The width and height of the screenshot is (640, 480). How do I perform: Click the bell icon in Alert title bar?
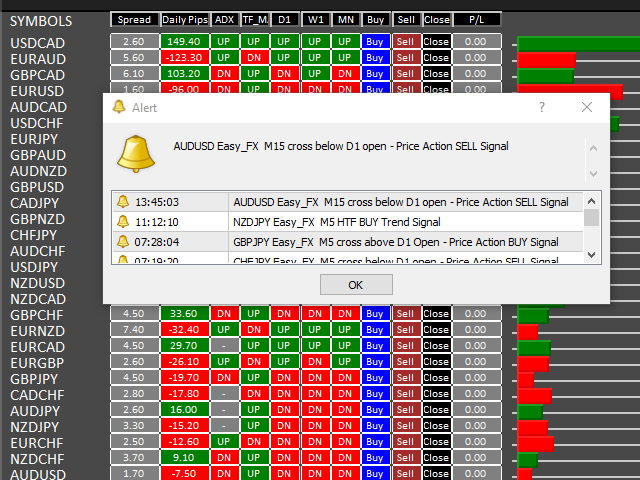(119, 107)
